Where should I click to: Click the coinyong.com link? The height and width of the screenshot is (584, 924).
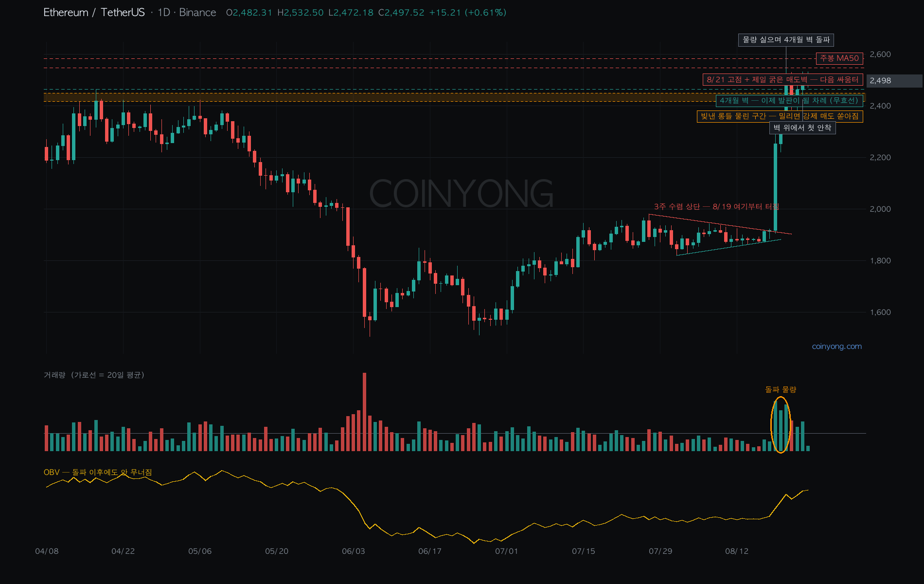coord(836,347)
